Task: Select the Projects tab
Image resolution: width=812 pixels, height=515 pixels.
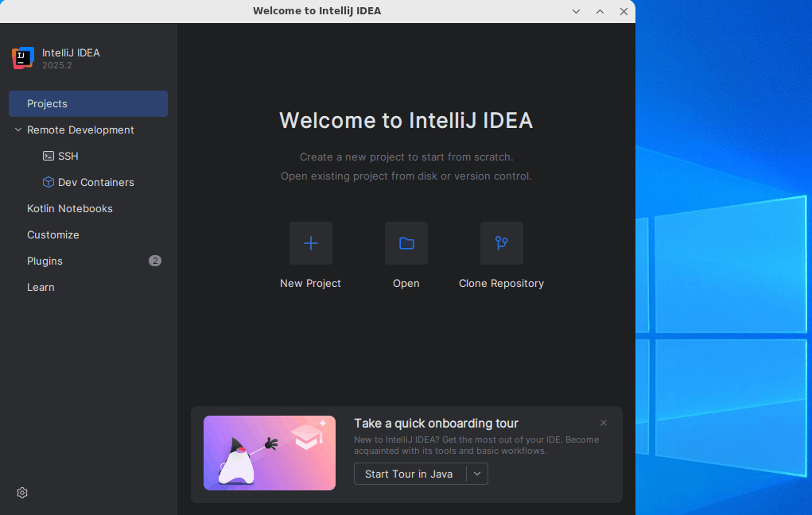Action: tap(88, 103)
